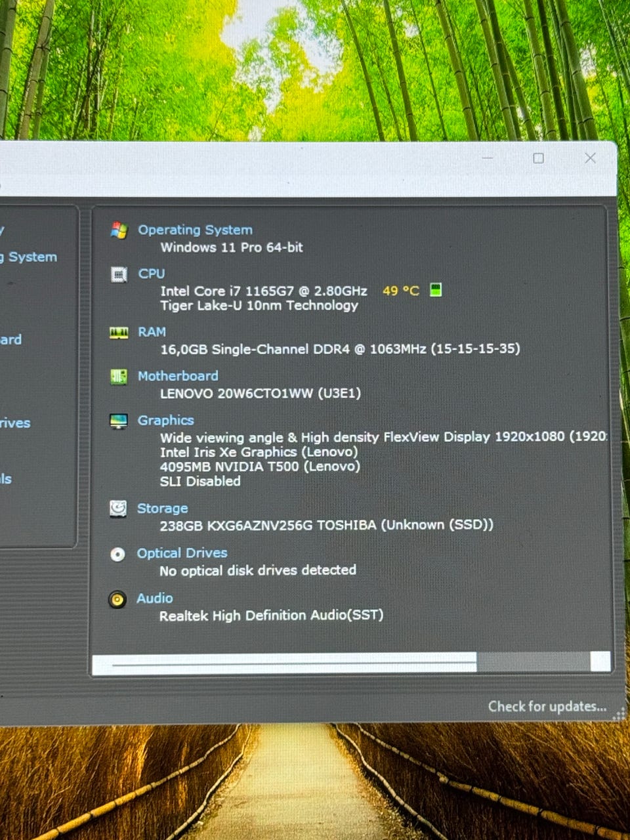Click the RAM module icon

point(119,333)
